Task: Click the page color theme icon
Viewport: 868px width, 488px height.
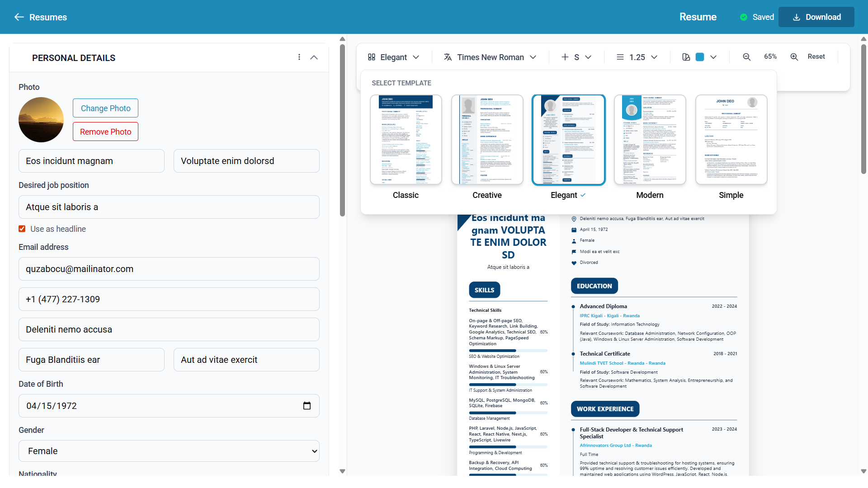Action: (x=685, y=57)
